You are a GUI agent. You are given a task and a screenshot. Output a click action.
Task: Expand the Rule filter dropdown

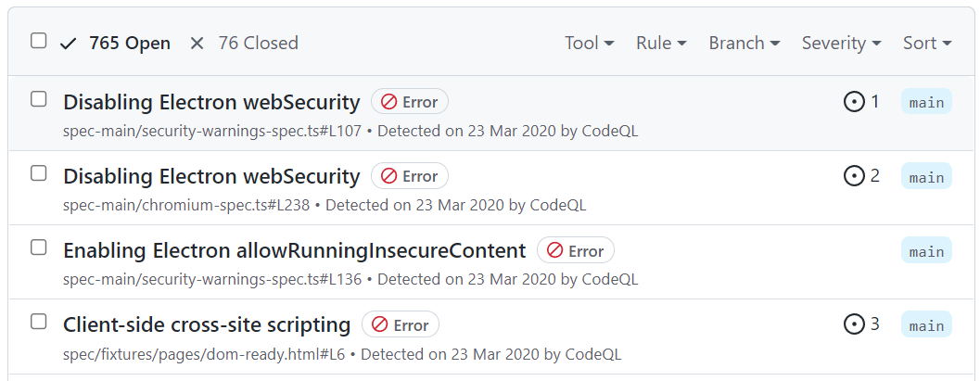tap(661, 43)
